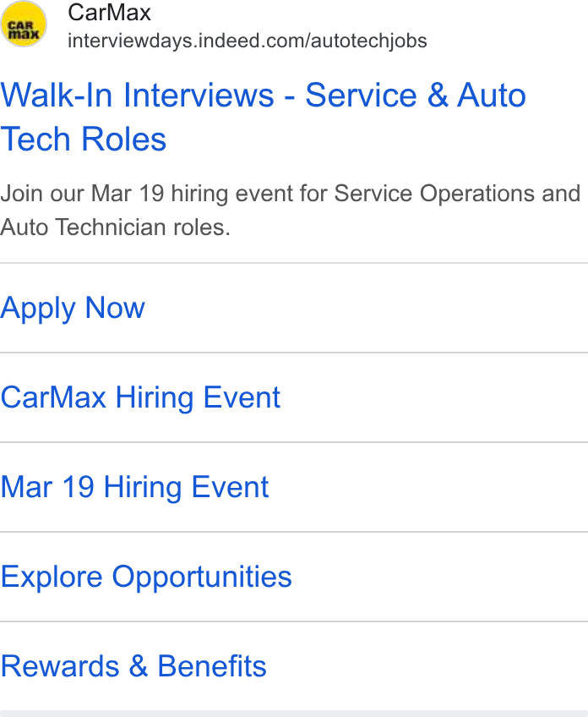Image resolution: width=588 pixels, height=717 pixels.
Task: Click the interviewdays.indeed.com/autotechjobs URL
Action: click(x=248, y=41)
